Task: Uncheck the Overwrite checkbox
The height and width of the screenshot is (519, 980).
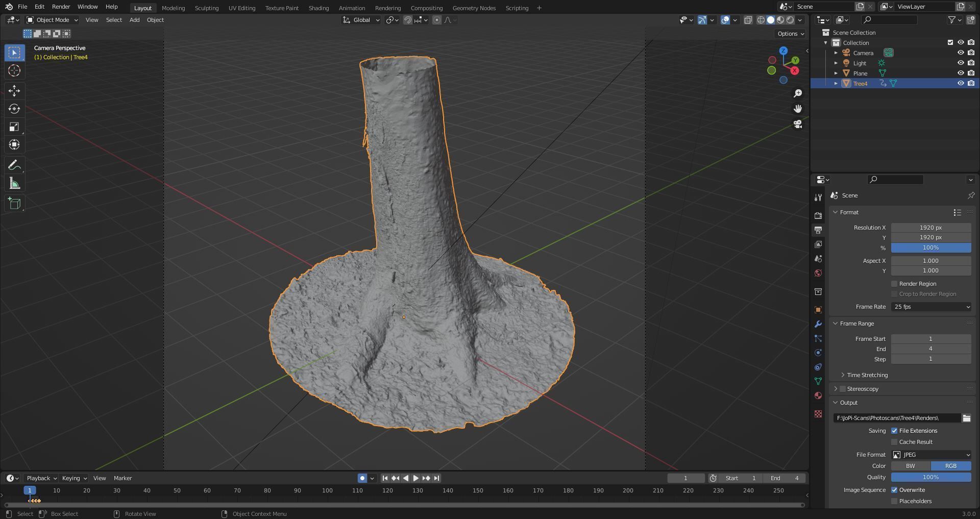Action: 894,490
